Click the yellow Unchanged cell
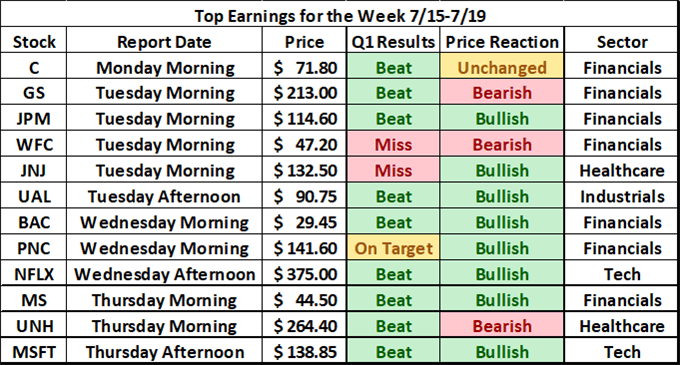Image resolution: width=680 pixels, height=365 pixels. click(x=502, y=67)
